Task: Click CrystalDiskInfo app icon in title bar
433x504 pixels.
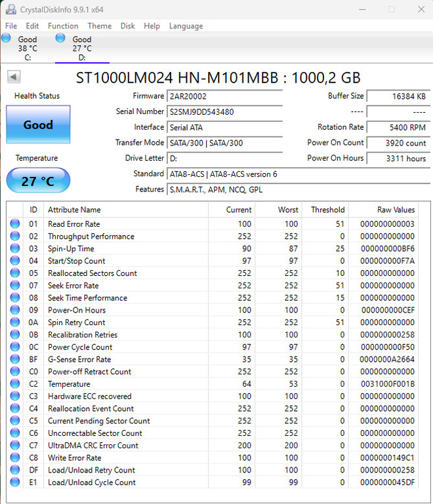Action: point(11,9)
